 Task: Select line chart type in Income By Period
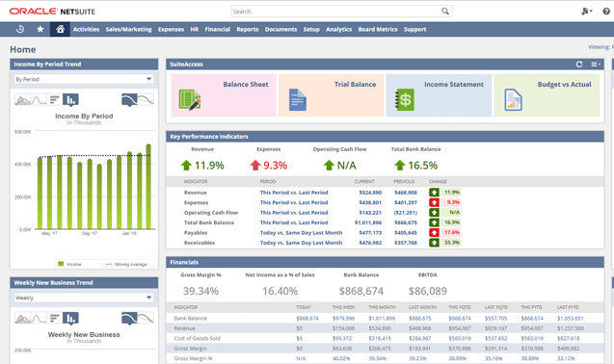click(x=39, y=99)
